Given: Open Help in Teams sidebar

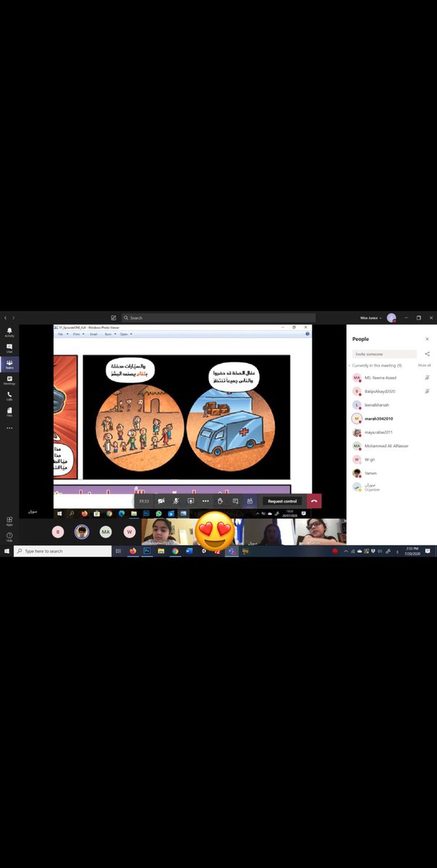Looking at the screenshot, I should pyautogui.click(x=9, y=537).
